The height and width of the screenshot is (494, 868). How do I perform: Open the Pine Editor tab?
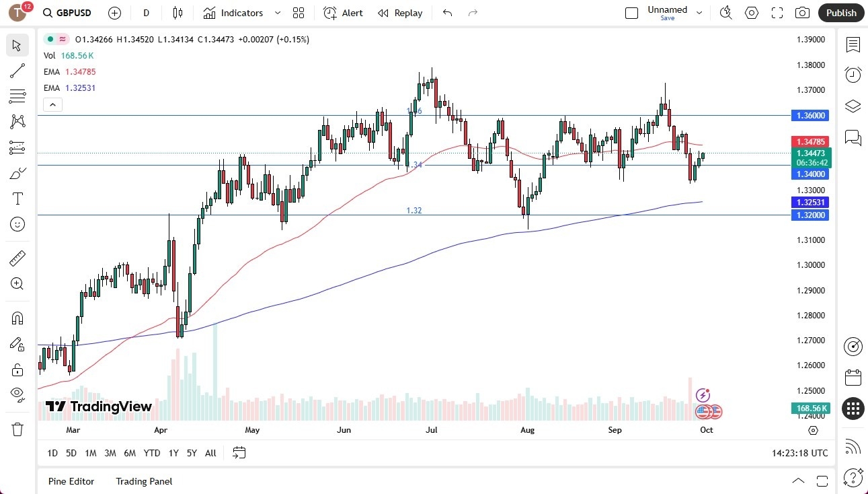coord(71,481)
